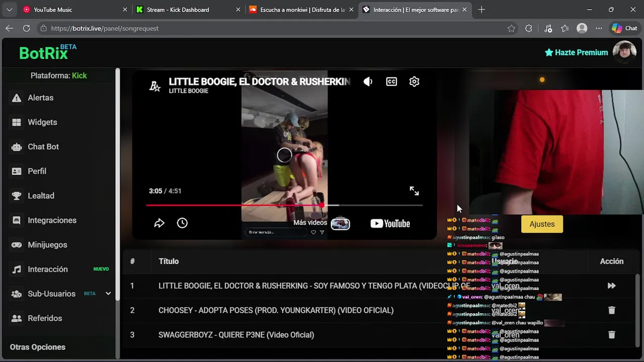This screenshot has height=362, width=644.
Task: Click the BotRix logo
Action: pos(48,52)
